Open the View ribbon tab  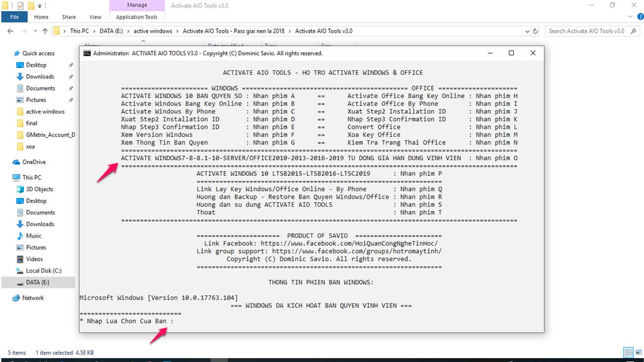click(96, 17)
